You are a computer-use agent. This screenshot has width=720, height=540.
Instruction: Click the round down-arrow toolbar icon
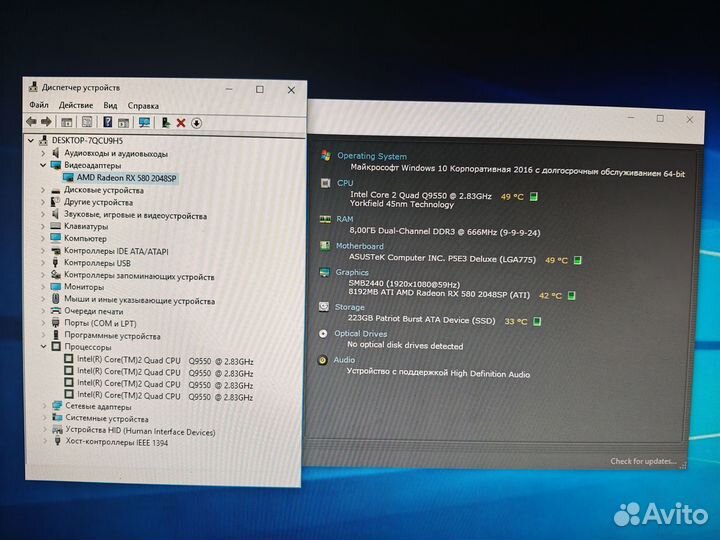click(x=196, y=122)
